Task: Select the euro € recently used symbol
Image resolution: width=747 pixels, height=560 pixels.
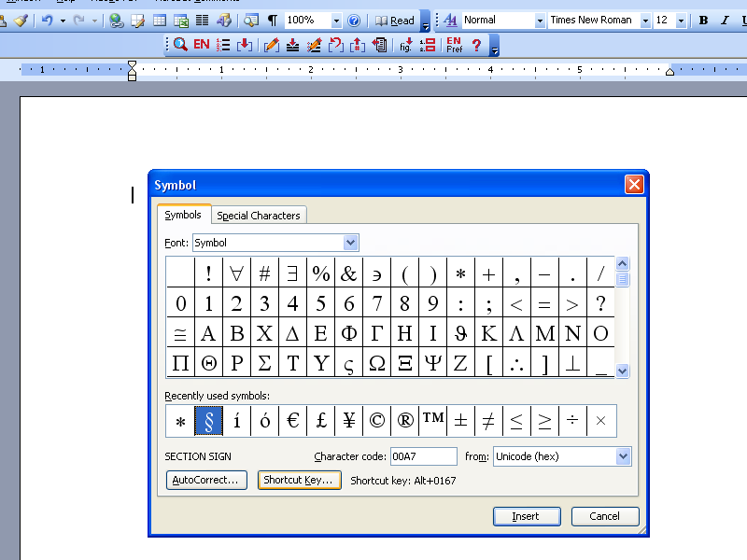Action: (293, 421)
